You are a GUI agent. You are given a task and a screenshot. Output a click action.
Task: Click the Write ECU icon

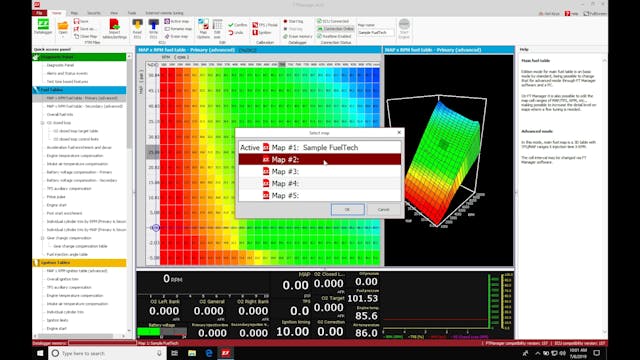click(153, 24)
